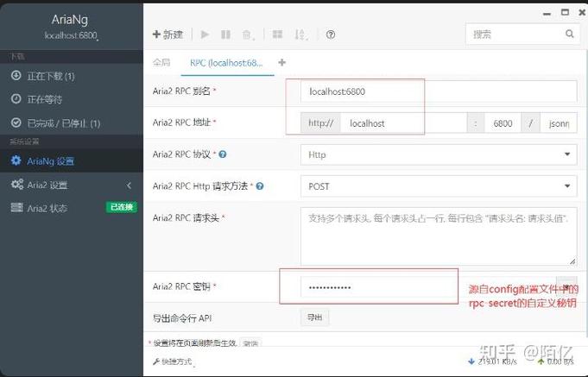Switch to the 全局 settings tab
Image resolution: width=588 pixels, height=377 pixels.
[161, 63]
